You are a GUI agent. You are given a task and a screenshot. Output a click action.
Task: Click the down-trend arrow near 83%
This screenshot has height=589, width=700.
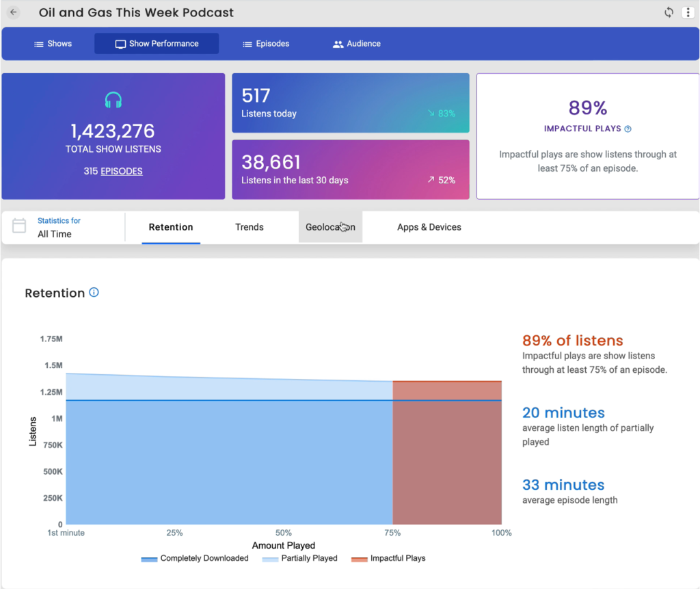click(431, 113)
